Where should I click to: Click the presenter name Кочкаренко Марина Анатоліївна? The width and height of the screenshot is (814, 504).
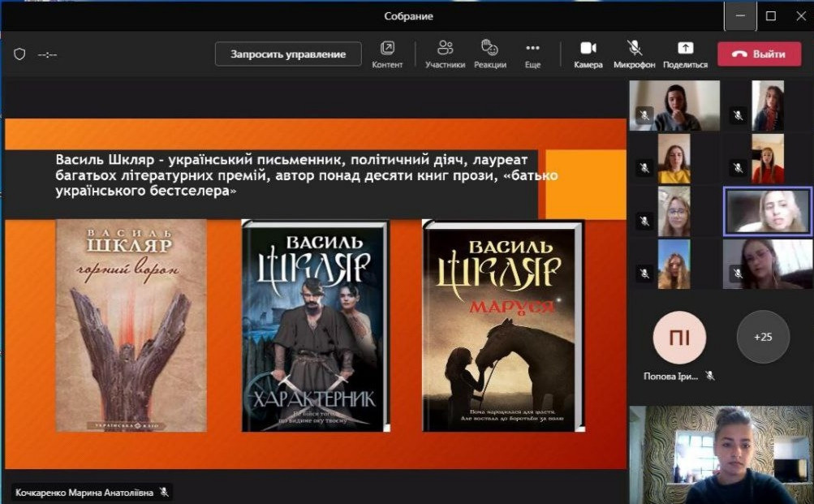click(84, 492)
